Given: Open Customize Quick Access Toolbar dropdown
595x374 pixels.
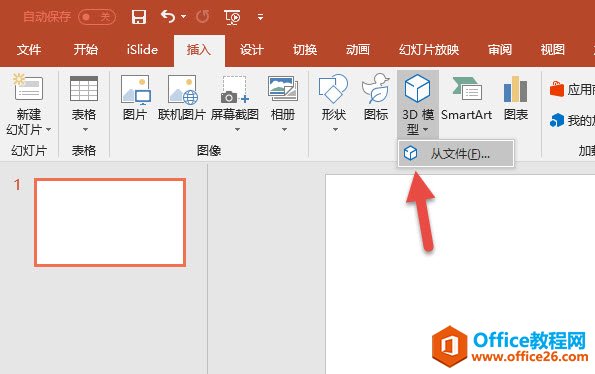Looking at the screenshot, I should pyautogui.click(x=260, y=17).
